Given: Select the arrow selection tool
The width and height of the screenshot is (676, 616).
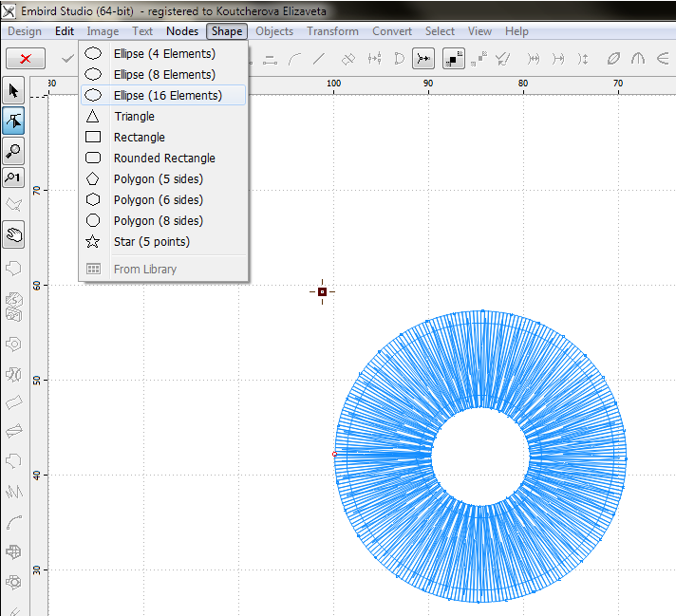Looking at the screenshot, I should 13,91.
